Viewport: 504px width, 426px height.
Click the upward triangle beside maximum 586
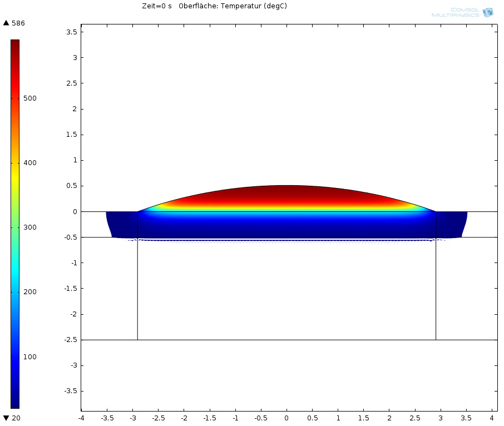pyautogui.click(x=6, y=23)
